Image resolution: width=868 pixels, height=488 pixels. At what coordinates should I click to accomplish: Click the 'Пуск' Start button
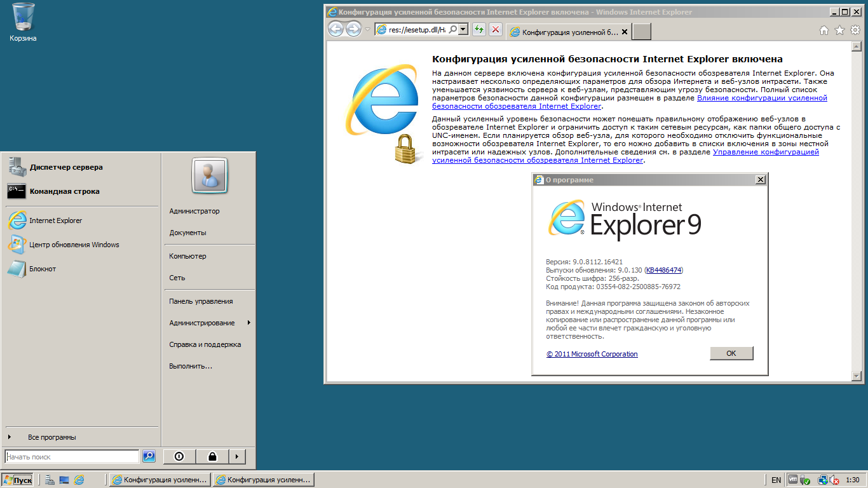18,480
